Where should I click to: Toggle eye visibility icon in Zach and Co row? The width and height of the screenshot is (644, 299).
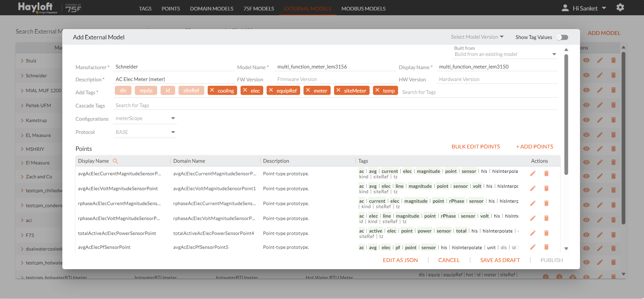pyautogui.click(x=586, y=176)
